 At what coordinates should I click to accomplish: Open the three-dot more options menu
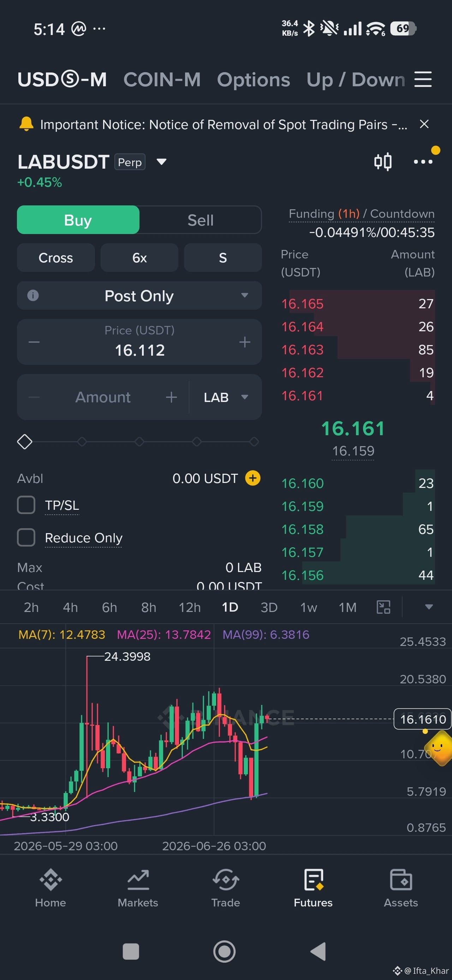pyautogui.click(x=423, y=162)
